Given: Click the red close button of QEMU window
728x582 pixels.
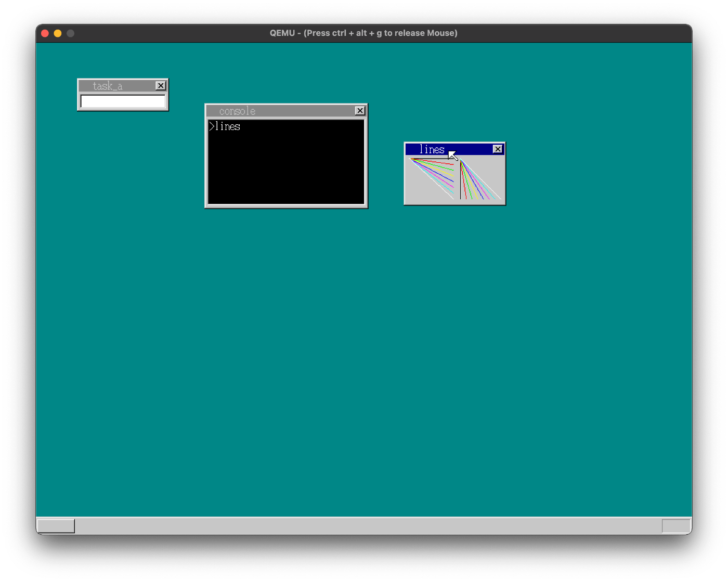Looking at the screenshot, I should point(45,33).
